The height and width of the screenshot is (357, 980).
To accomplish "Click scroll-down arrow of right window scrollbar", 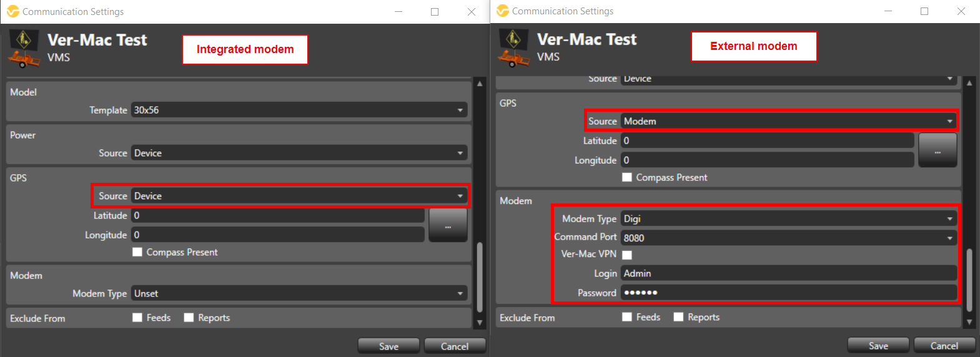I will click(x=969, y=322).
